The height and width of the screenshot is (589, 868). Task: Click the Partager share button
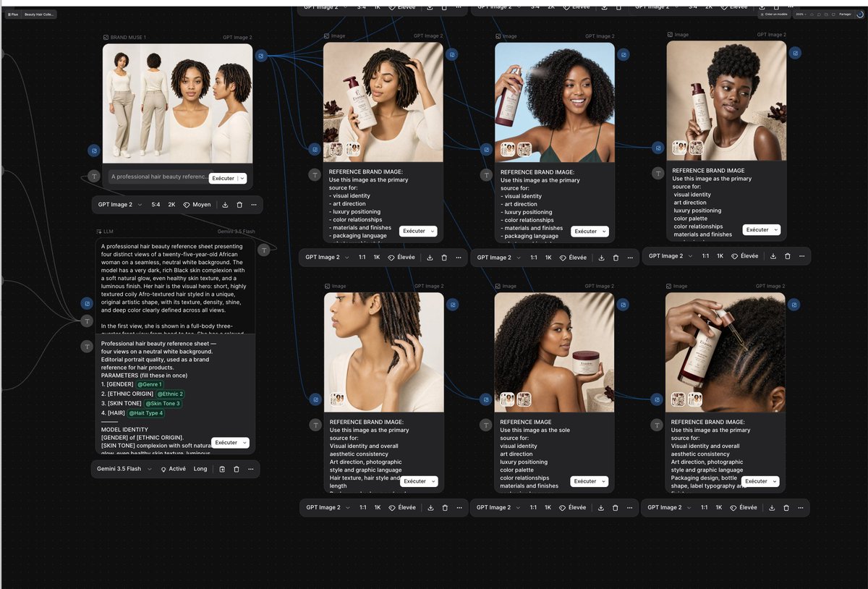(x=845, y=14)
